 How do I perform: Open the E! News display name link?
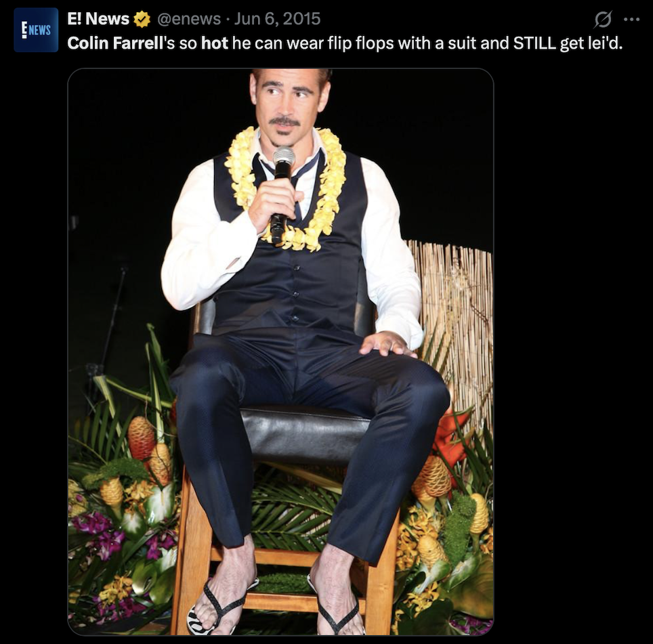pyautogui.click(x=98, y=19)
